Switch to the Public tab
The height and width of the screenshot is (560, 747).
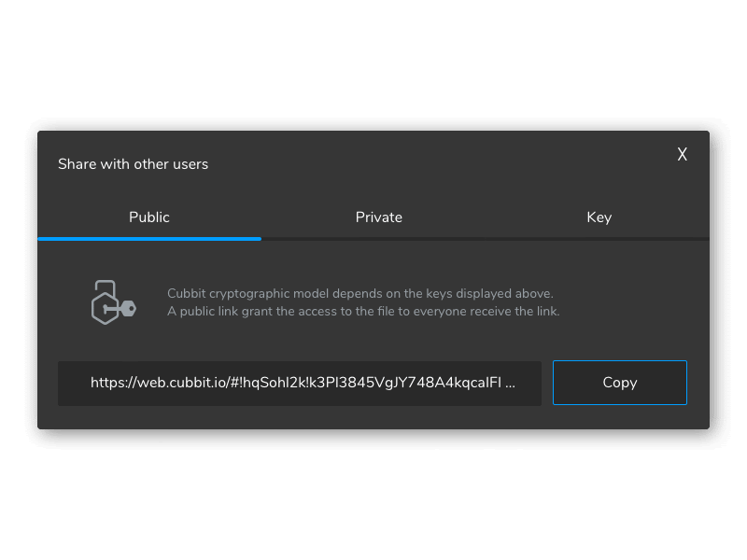(x=149, y=217)
